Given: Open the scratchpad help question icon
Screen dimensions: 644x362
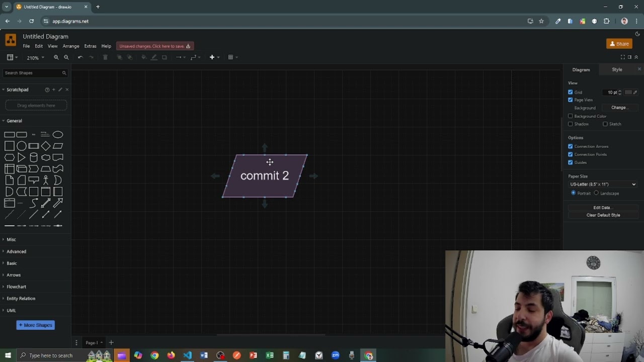Looking at the screenshot, I should pyautogui.click(x=47, y=89).
